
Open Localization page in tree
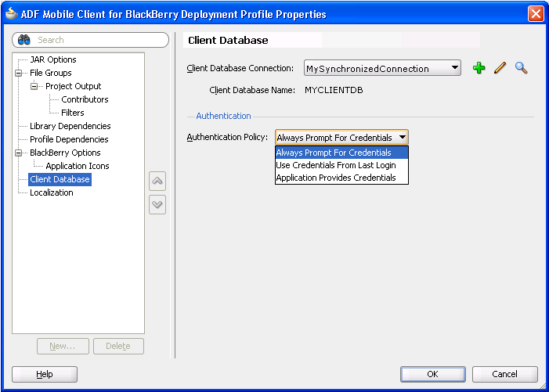coord(52,192)
